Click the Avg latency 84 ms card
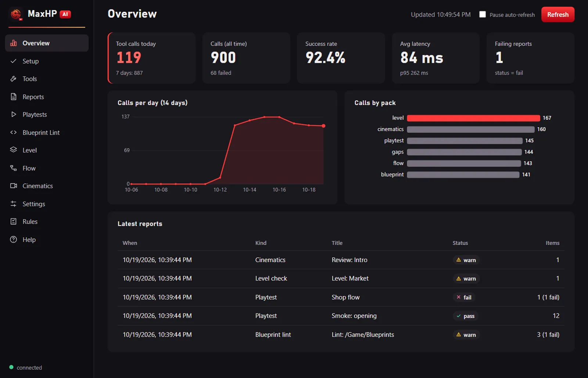 click(x=436, y=58)
